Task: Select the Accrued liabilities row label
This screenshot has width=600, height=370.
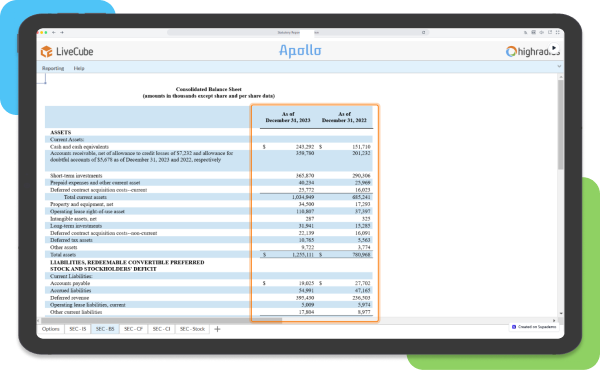Action: tap(70, 290)
